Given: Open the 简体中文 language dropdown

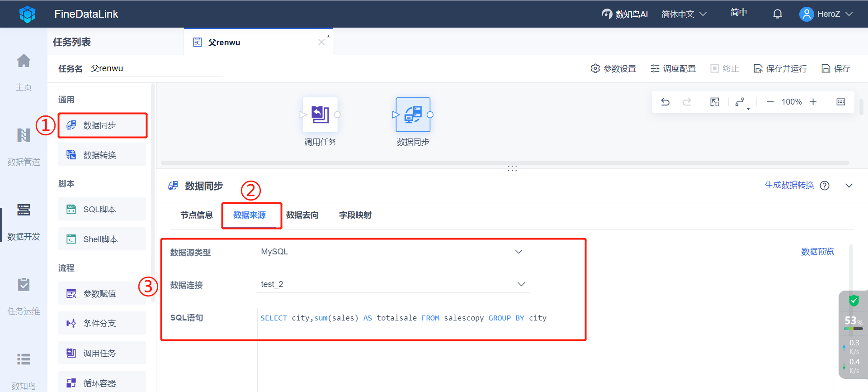Looking at the screenshot, I should coord(684,14).
